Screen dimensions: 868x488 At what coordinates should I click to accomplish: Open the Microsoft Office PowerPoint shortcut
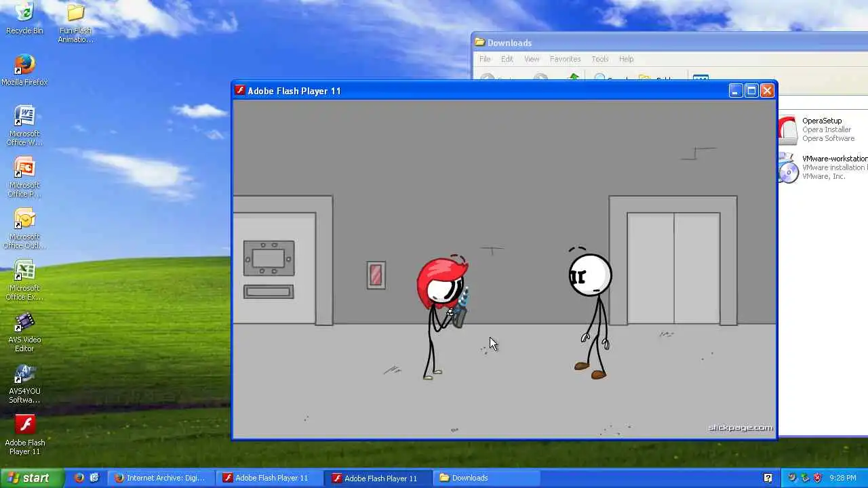pos(24,178)
